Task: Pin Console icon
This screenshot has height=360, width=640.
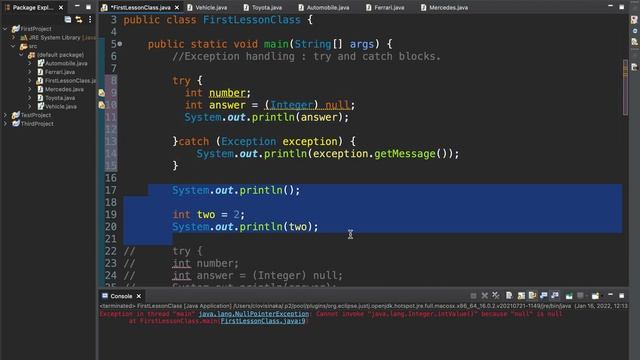Action: tap(569, 296)
